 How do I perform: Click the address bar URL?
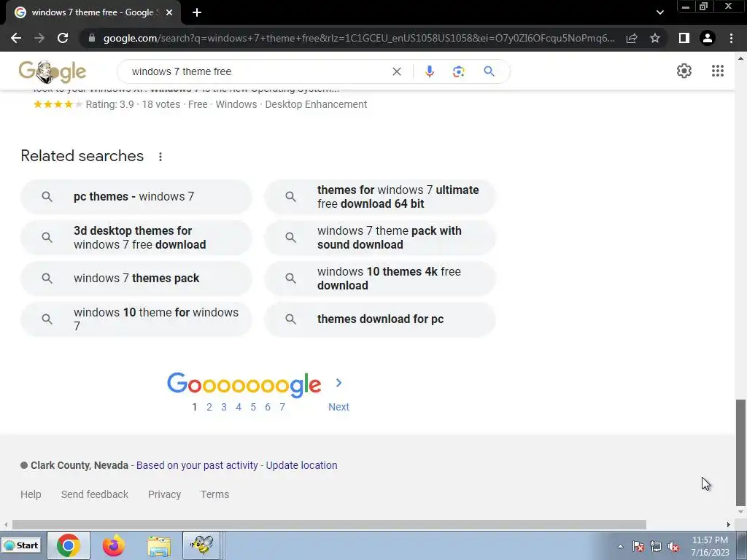[x=358, y=38]
